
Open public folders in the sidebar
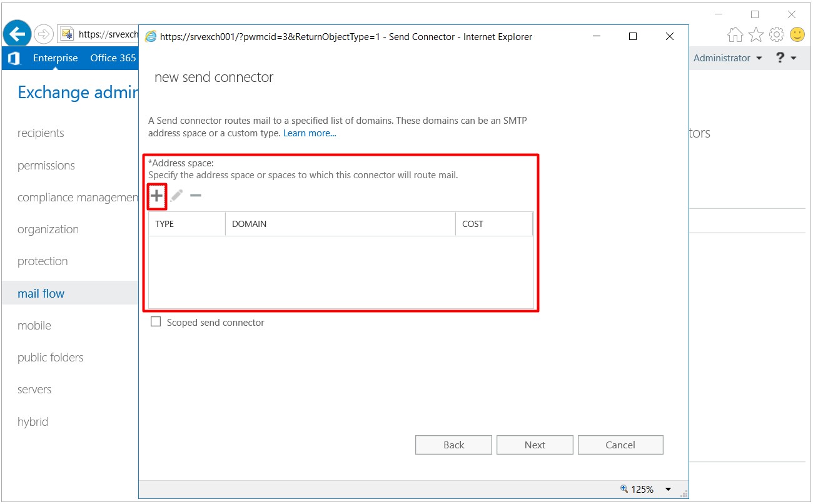pos(50,358)
